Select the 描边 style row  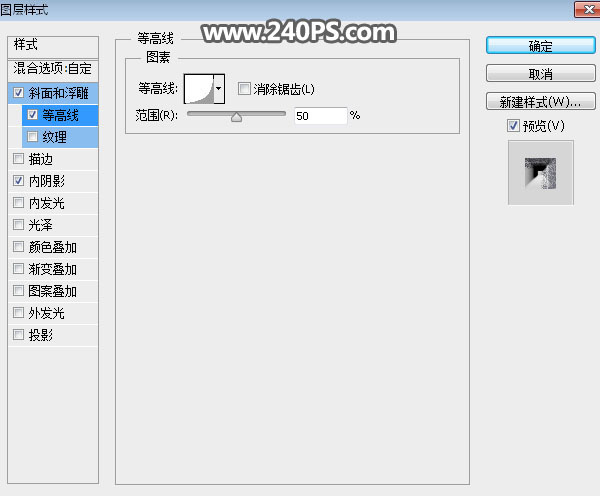point(53,159)
